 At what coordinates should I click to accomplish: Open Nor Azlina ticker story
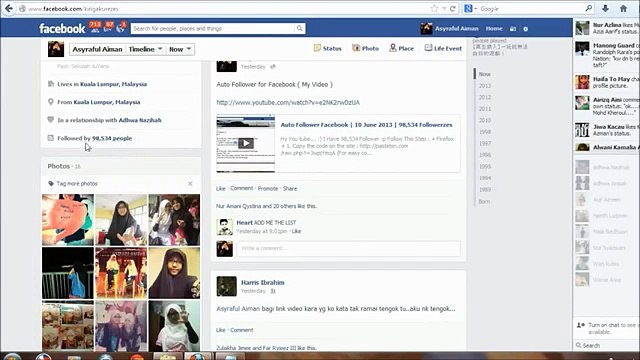pos(606,28)
